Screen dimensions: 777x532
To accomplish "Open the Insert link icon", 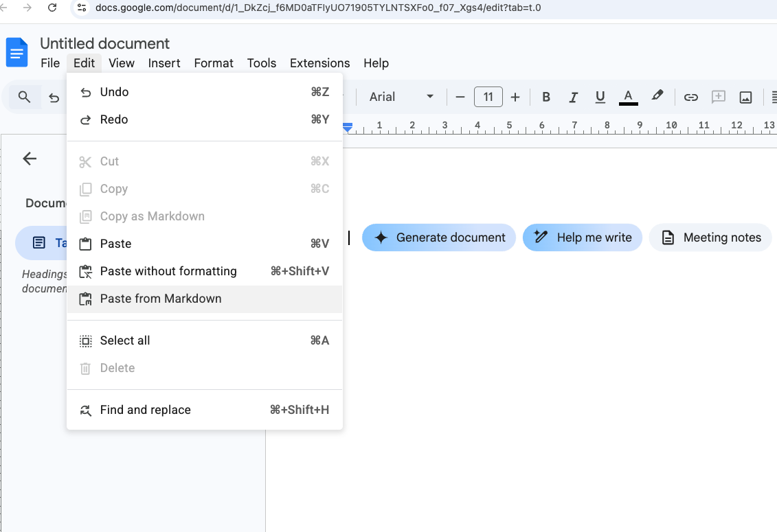I will coord(690,97).
